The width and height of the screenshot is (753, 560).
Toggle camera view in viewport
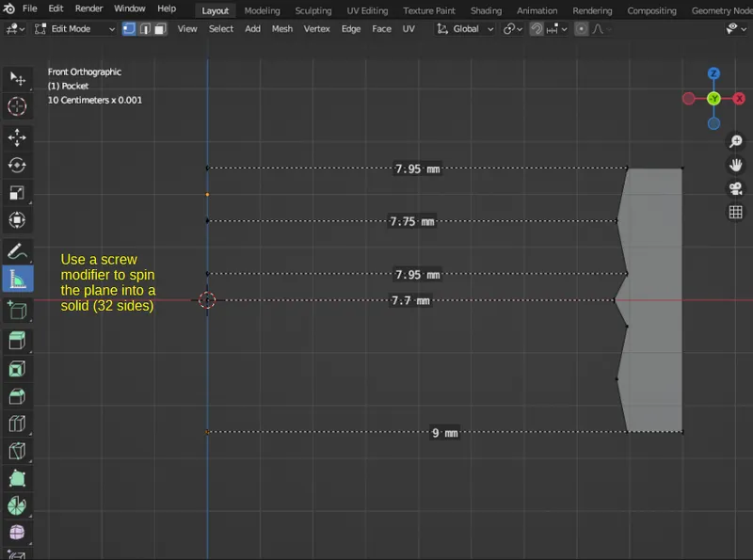(x=736, y=188)
